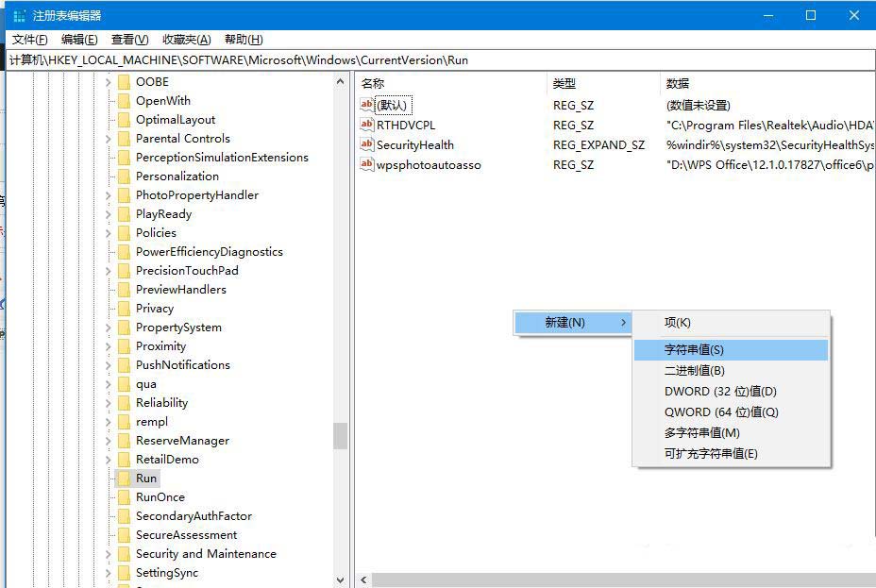Open the 收藏夹(A) menu
Viewport: 876px width, 588px height.
pos(186,40)
